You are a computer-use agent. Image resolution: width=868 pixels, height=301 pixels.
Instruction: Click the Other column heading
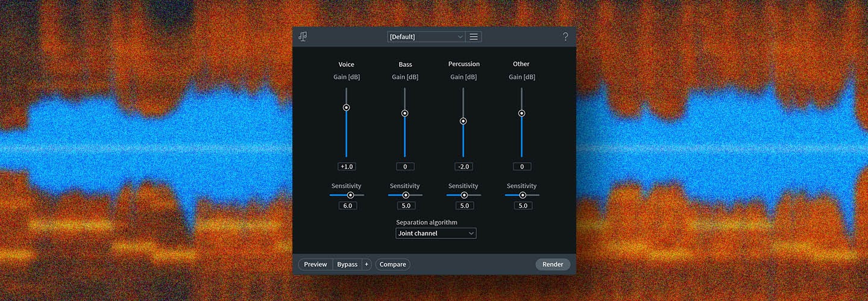tap(521, 64)
